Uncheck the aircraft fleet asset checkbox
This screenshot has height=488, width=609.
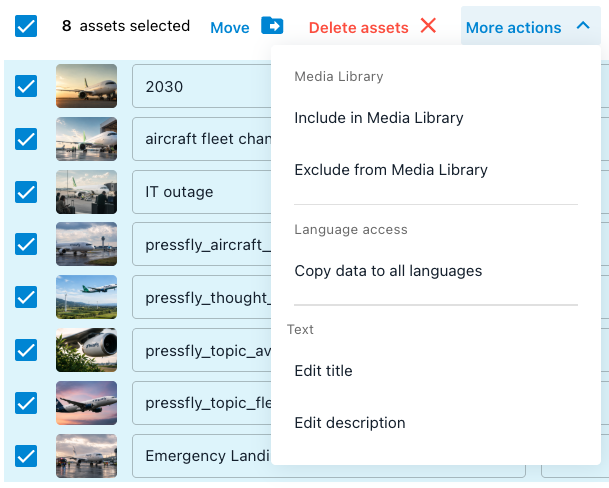click(26, 139)
